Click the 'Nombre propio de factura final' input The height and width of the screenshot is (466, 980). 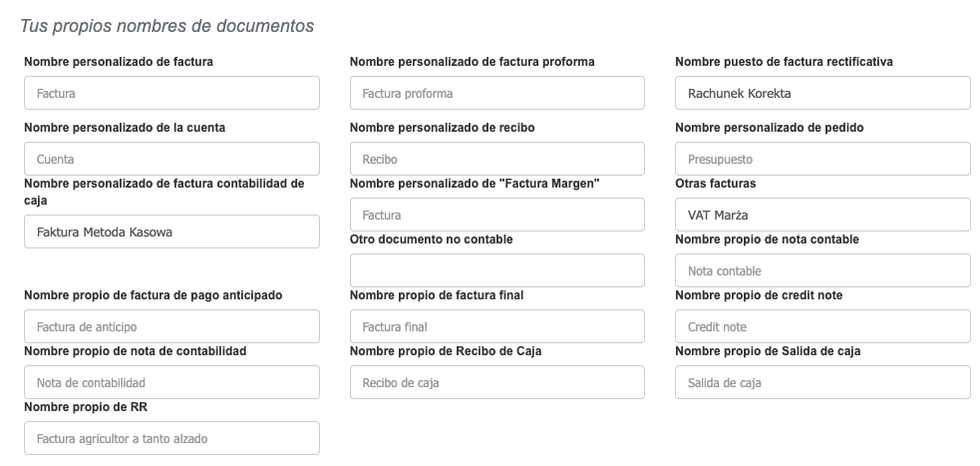(x=496, y=326)
